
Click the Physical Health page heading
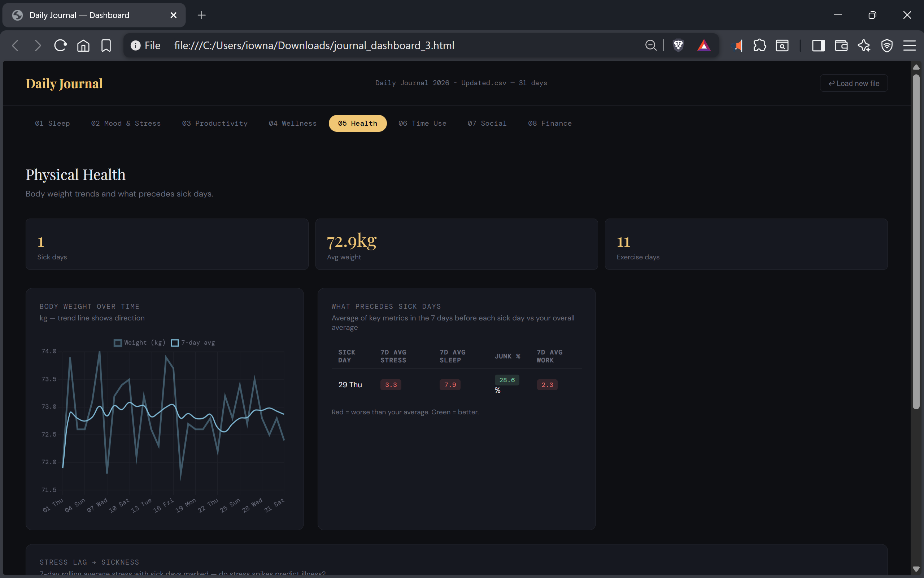pyautogui.click(x=75, y=174)
